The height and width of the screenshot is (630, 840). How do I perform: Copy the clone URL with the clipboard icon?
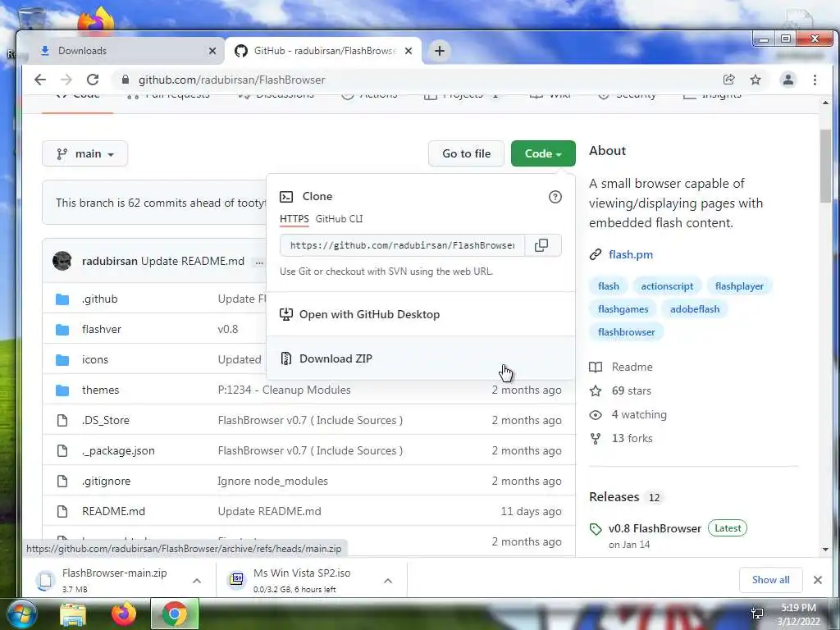coord(541,245)
